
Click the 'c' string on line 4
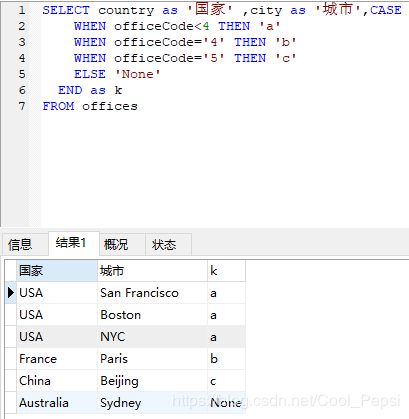click(286, 58)
